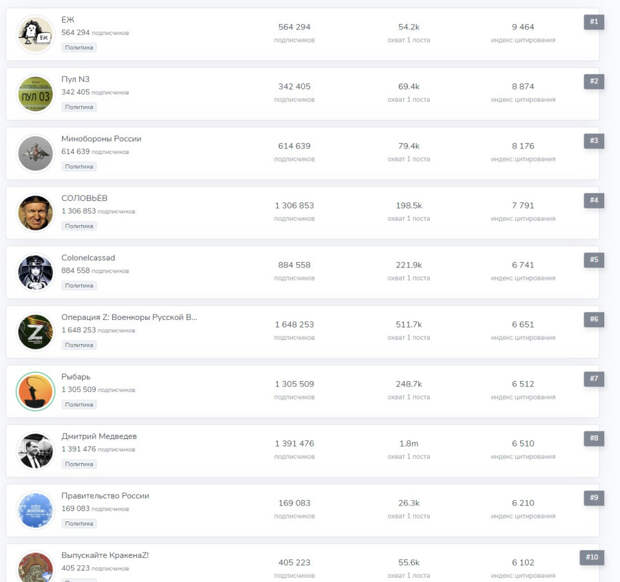The image size is (620, 582).
Task: Click the #6 rank badge
Action: [594, 319]
